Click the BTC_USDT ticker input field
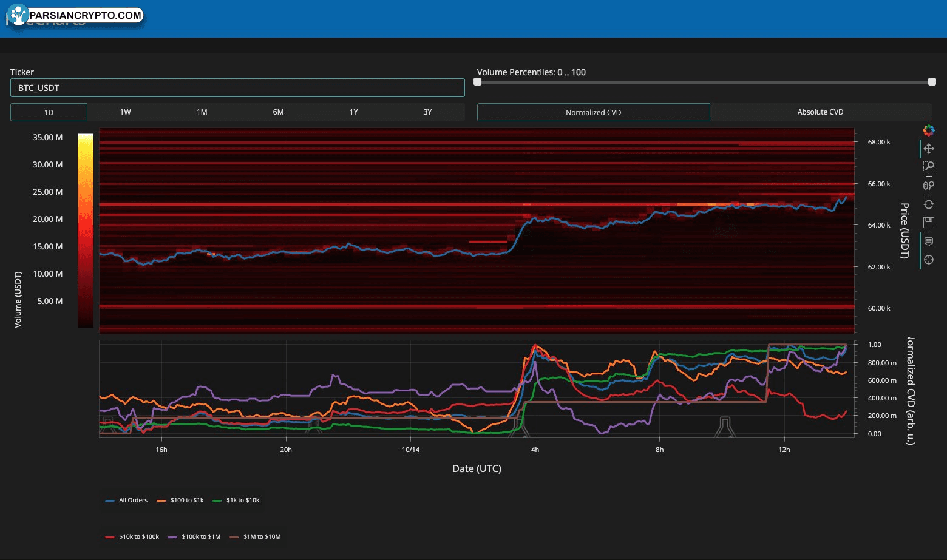 (x=237, y=88)
